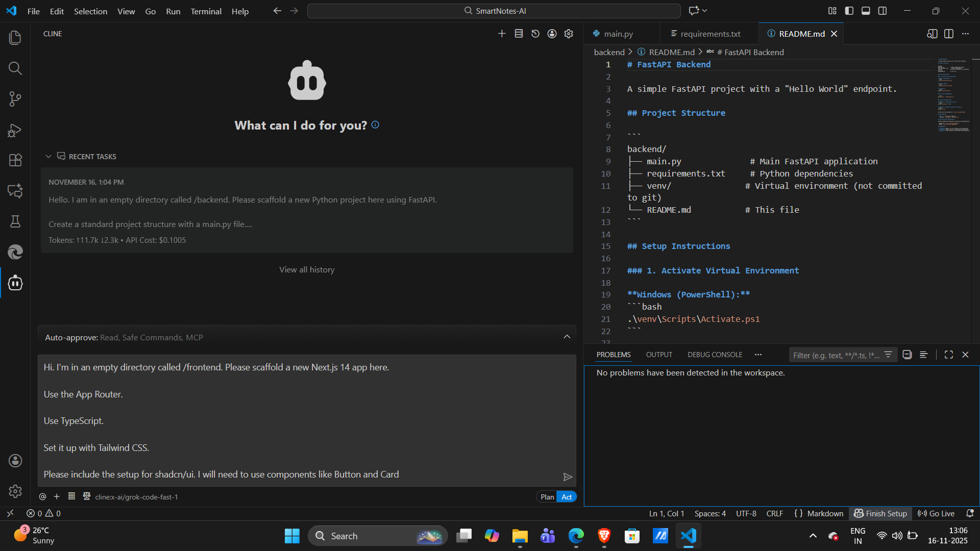Screen dimensions: 980x551
Task: Toggle the bottom panel layout button
Action: pyautogui.click(x=866, y=11)
